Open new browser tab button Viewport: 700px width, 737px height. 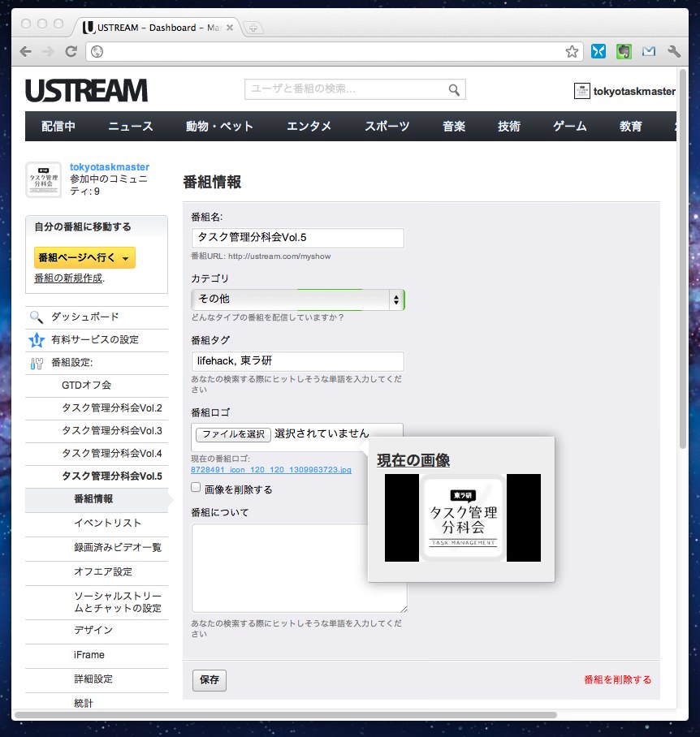point(253,28)
